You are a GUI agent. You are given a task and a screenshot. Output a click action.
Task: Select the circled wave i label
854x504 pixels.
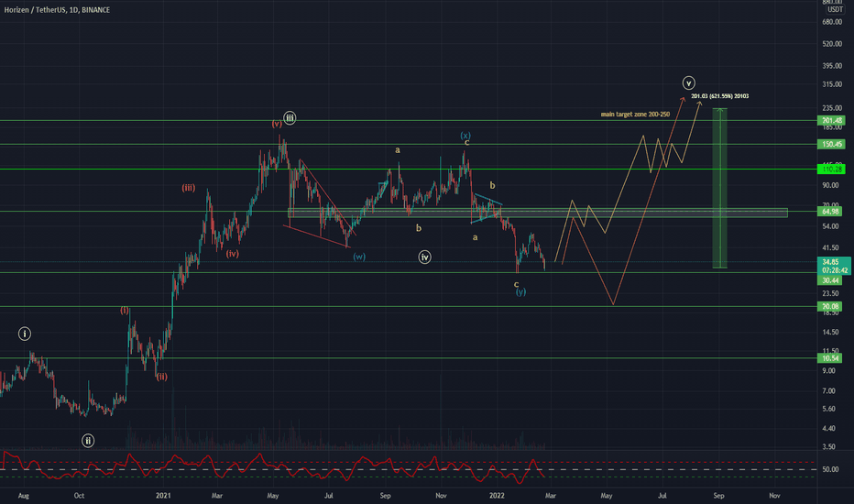point(25,334)
